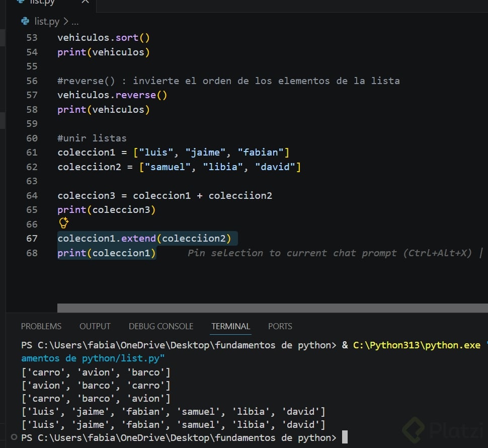Switch to the PORTS tab
488x448 pixels.
280,326
